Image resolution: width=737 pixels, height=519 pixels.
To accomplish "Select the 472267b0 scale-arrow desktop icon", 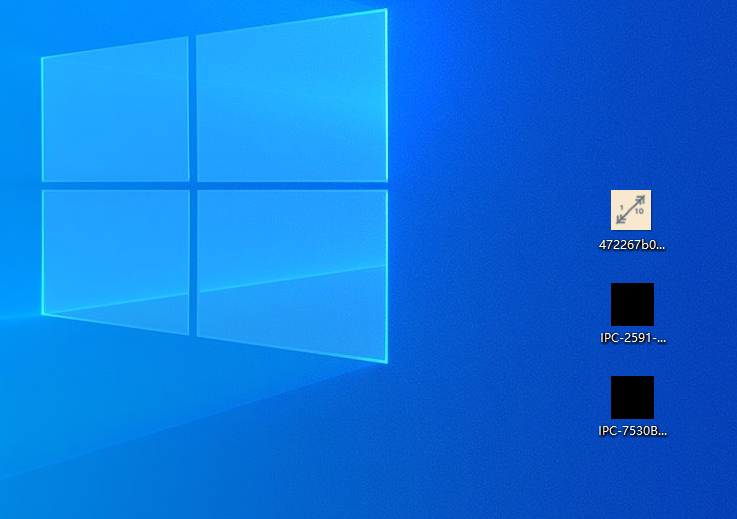I will coord(631,210).
